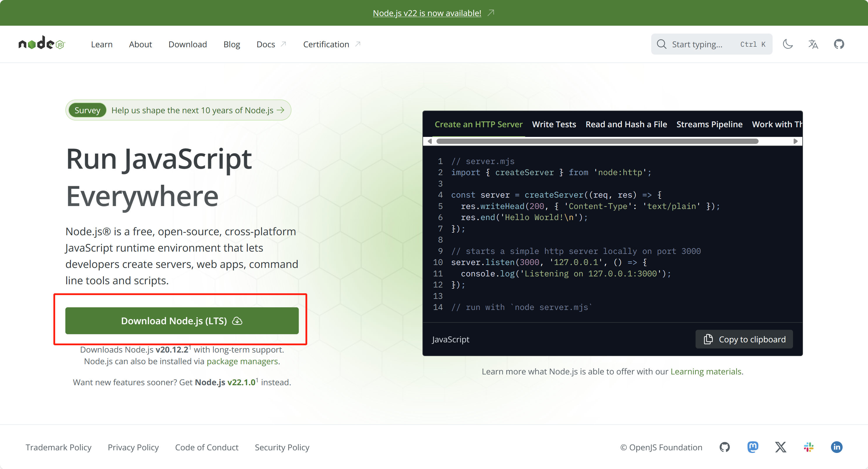Click the OpenJS Foundation link
This screenshot has width=868, height=469.
coord(661,447)
